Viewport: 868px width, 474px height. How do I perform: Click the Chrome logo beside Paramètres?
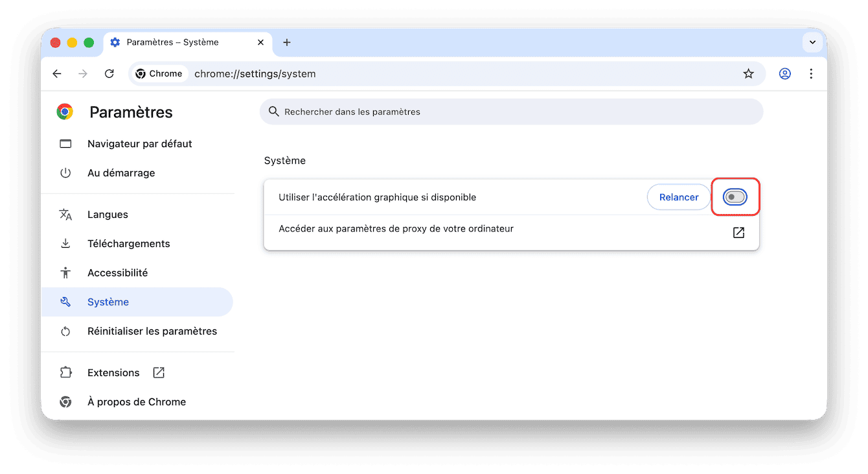[x=65, y=112]
